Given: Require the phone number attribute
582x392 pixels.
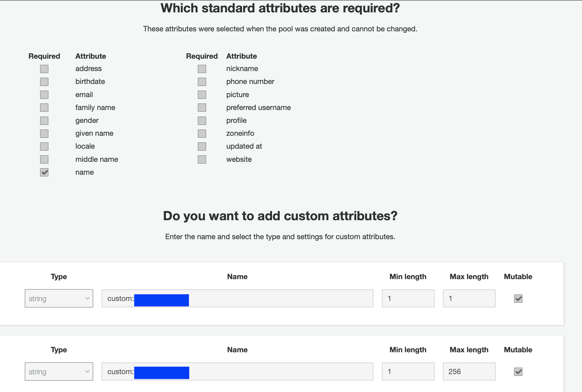Looking at the screenshot, I should click(x=202, y=82).
